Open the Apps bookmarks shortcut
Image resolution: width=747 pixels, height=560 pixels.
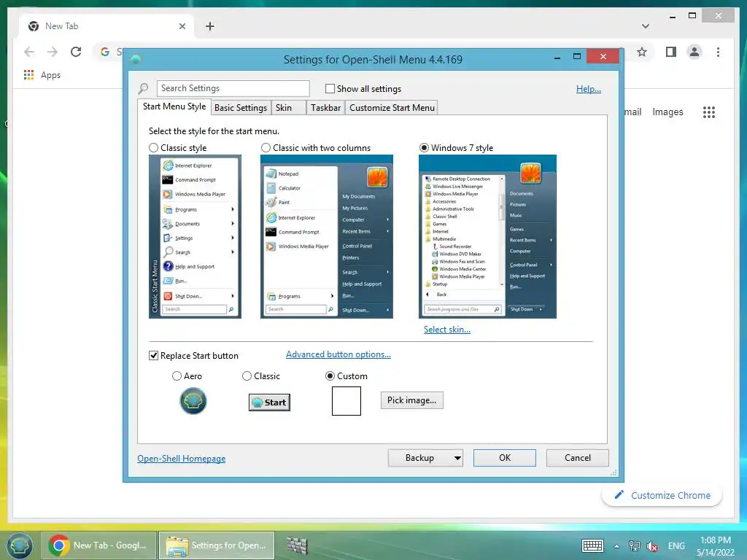pos(42,75)
